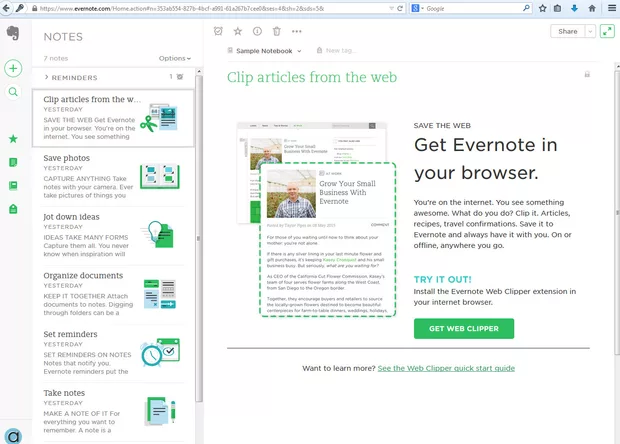Click the Organize documents thumbnail
The width and height of the screenshot is (620, 444).
coord(160,294)
